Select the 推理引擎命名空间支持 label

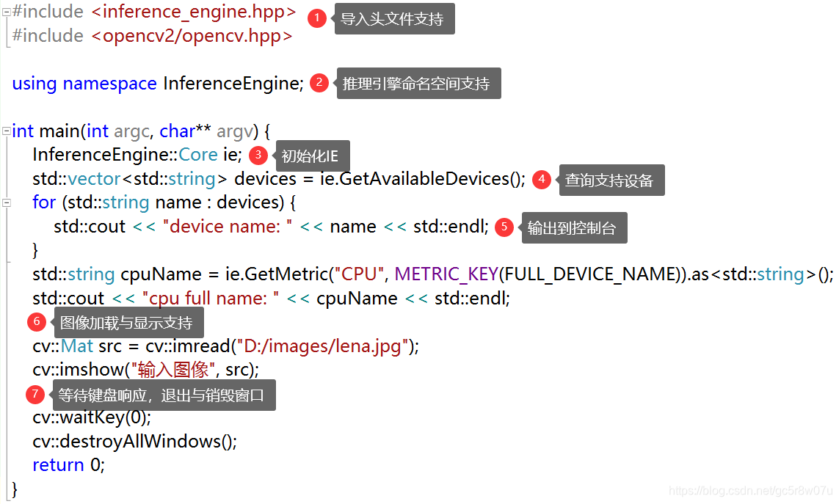pos(418,83)
